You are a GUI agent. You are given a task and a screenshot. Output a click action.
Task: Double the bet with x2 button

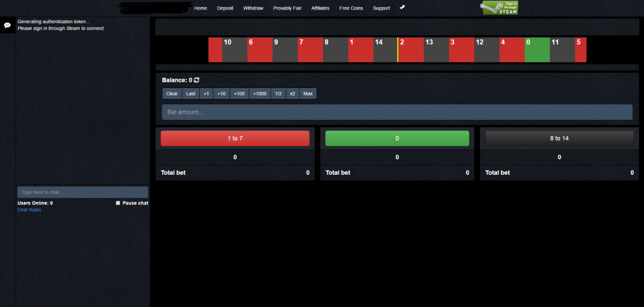pyautogui.click(x=292, y=94)
